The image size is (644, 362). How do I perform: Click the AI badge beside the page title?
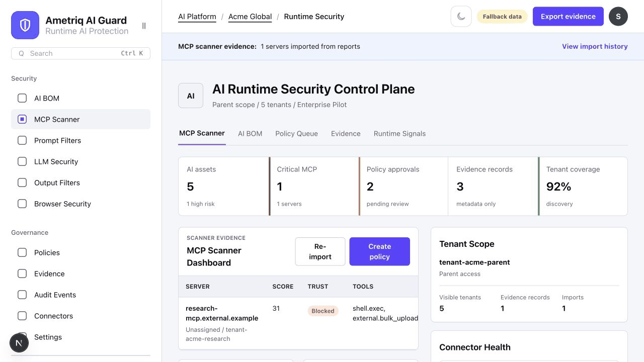point(191,96)
